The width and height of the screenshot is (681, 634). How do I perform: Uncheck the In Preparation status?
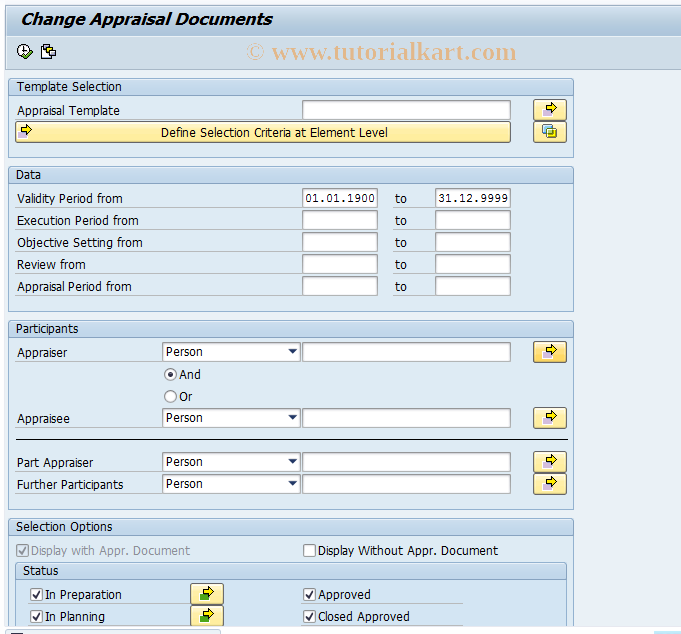36,594
